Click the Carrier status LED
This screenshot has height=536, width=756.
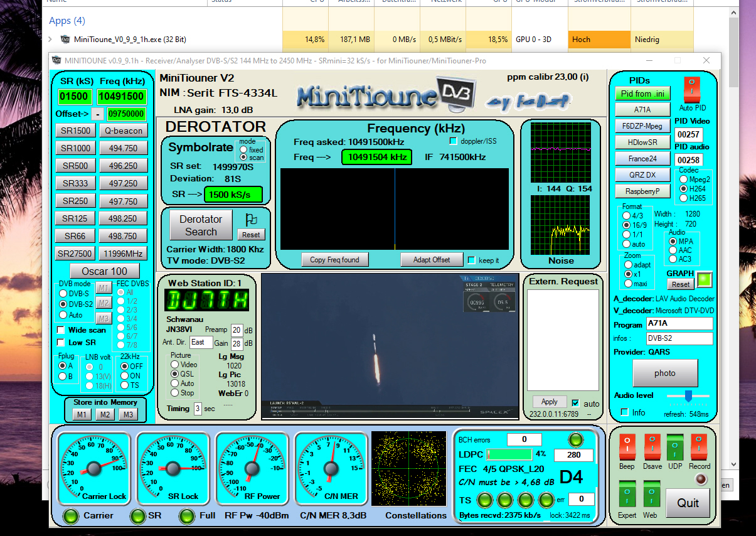pos(72,516)
